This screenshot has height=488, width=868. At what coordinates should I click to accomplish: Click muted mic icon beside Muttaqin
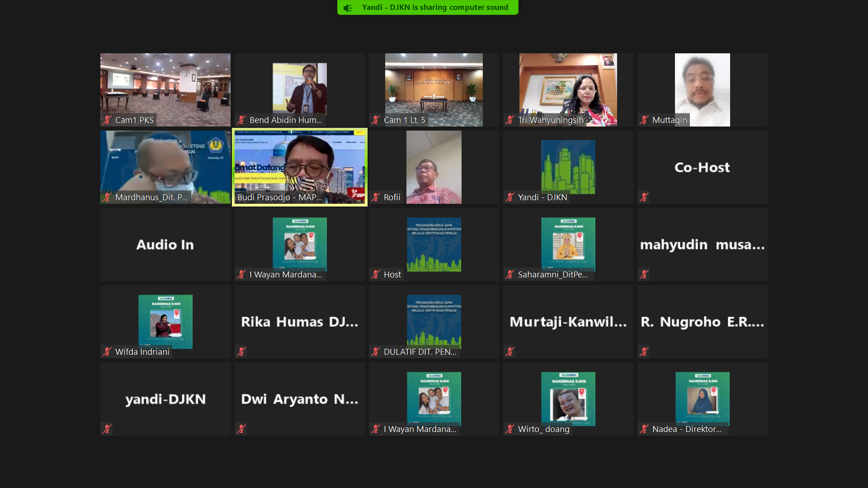[x=644, y=120]
